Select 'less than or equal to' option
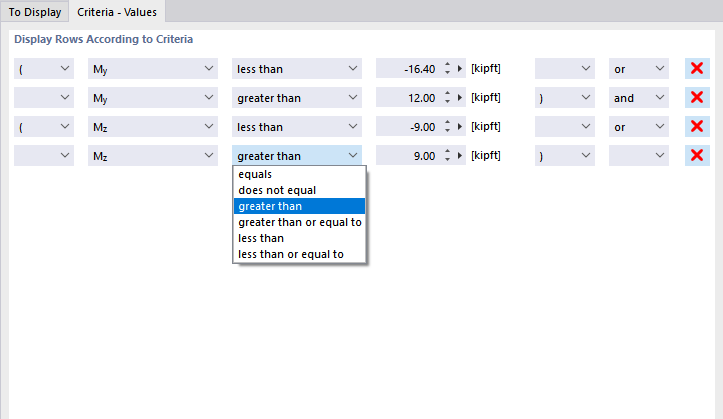Screen dimensions: 723x419 pyautogui.click(x=290, y=254)
